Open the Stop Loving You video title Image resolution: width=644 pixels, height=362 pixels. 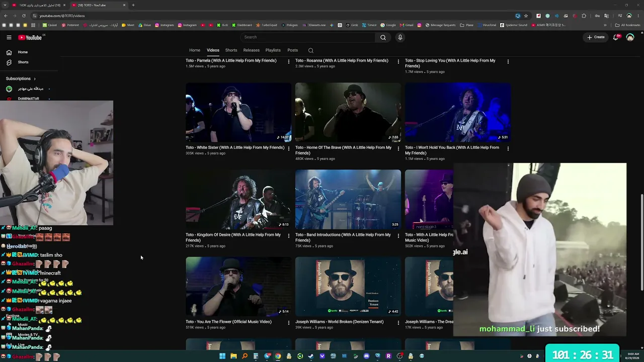pos(450,63)
